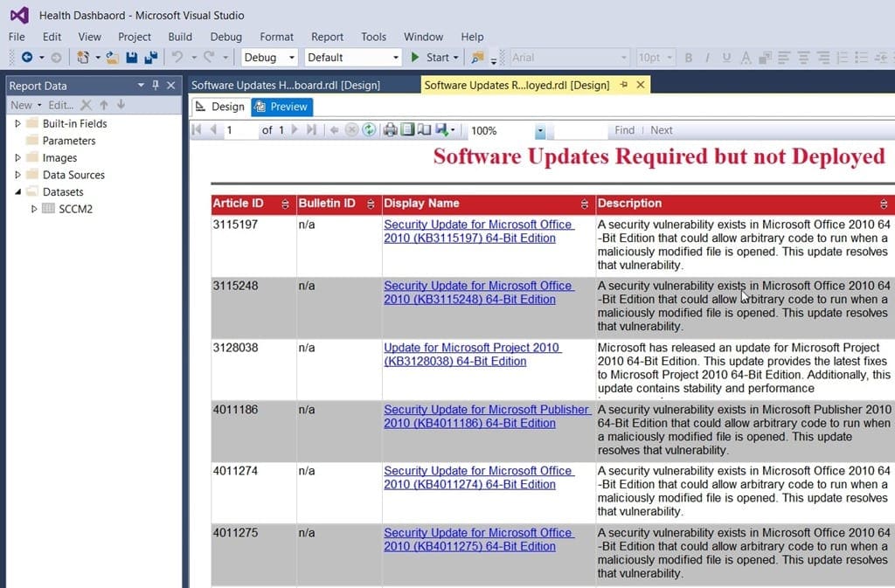The image size is (895, 588).
Task: Click the next page arrow in preview toolbar
Action: 295,130
